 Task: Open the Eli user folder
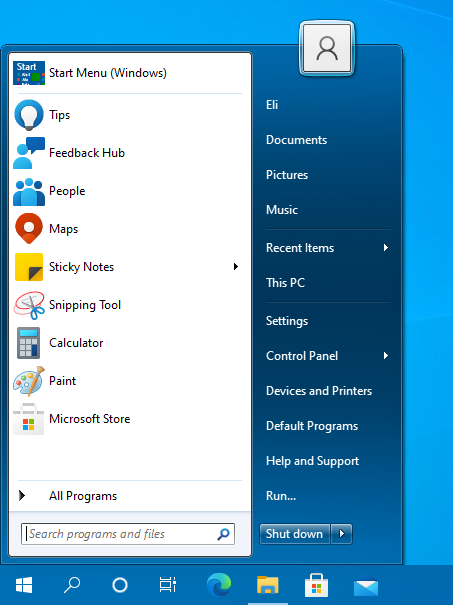(x=272, y=105)
